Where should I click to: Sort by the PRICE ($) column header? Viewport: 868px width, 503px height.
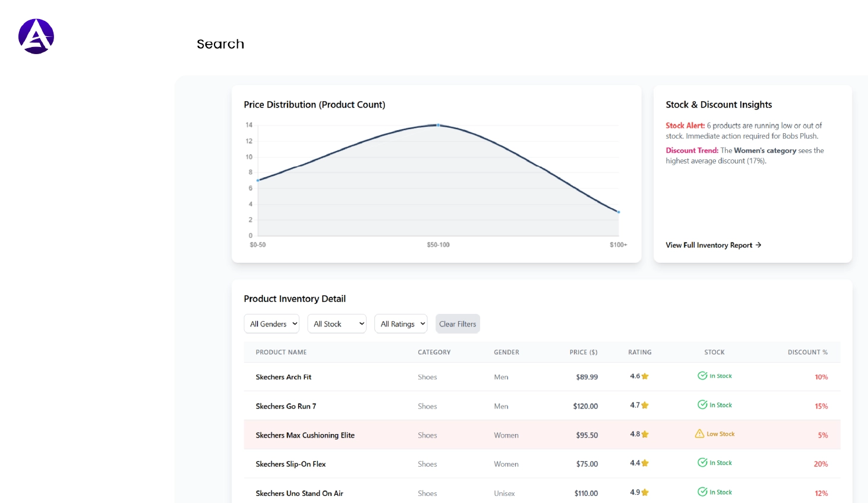point(584,352)
